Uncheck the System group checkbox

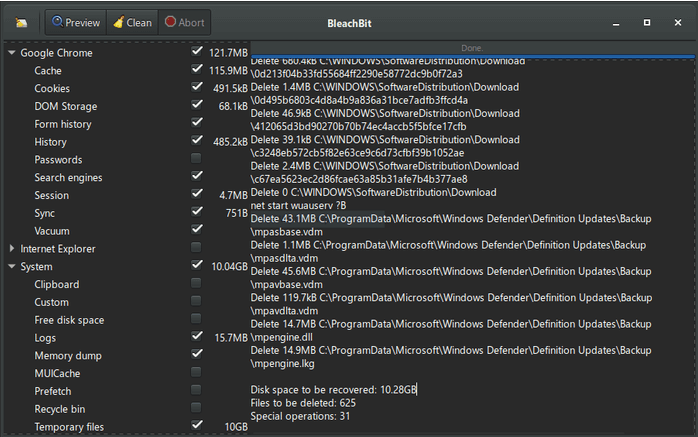pyautogui.click(x=196, y=265)
